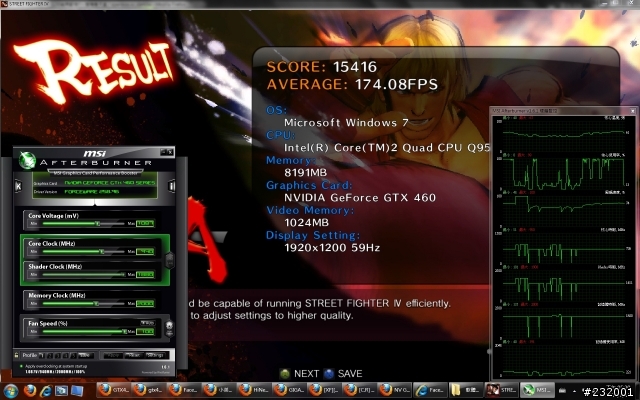Click the Memory Clock value field
This screenshot has height=400, width=640.
[x=145, y=303]
